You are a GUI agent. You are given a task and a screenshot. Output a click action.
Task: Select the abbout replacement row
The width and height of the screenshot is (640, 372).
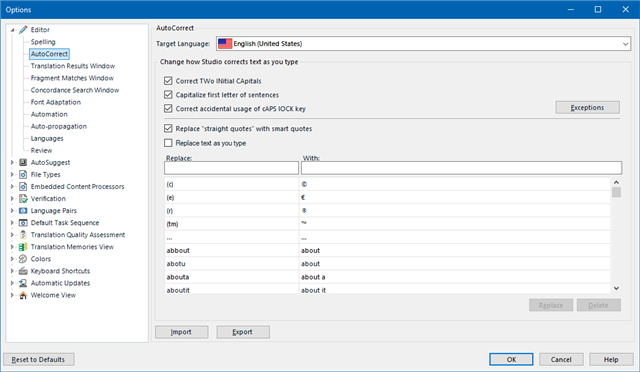pyautogui.click(x=387, y=250)
